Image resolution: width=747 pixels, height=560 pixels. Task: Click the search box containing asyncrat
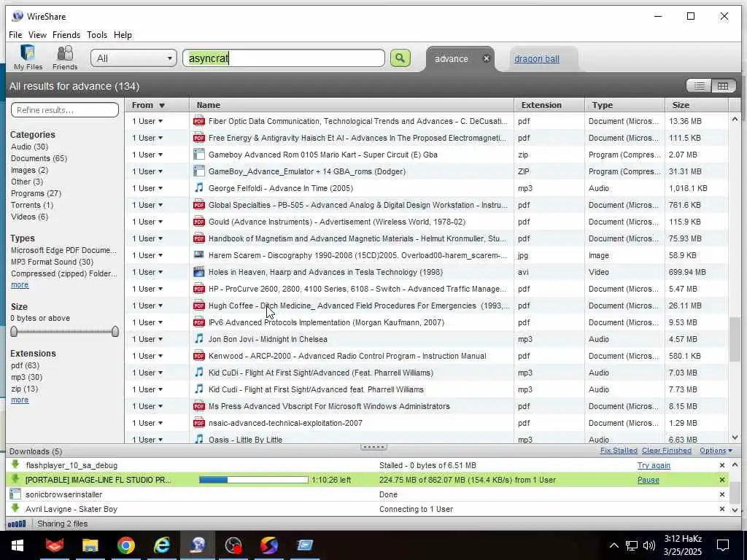point(284,58)
